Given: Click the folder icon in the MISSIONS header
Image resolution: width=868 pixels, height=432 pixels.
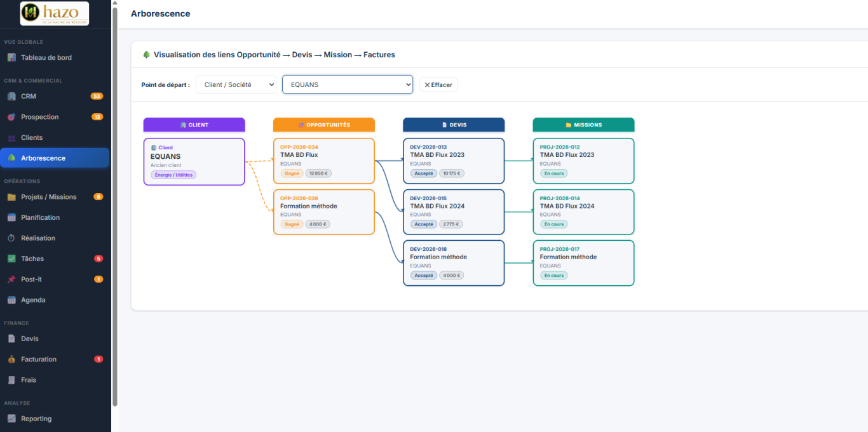Looking at the screenshot, I should click(569, 125).
